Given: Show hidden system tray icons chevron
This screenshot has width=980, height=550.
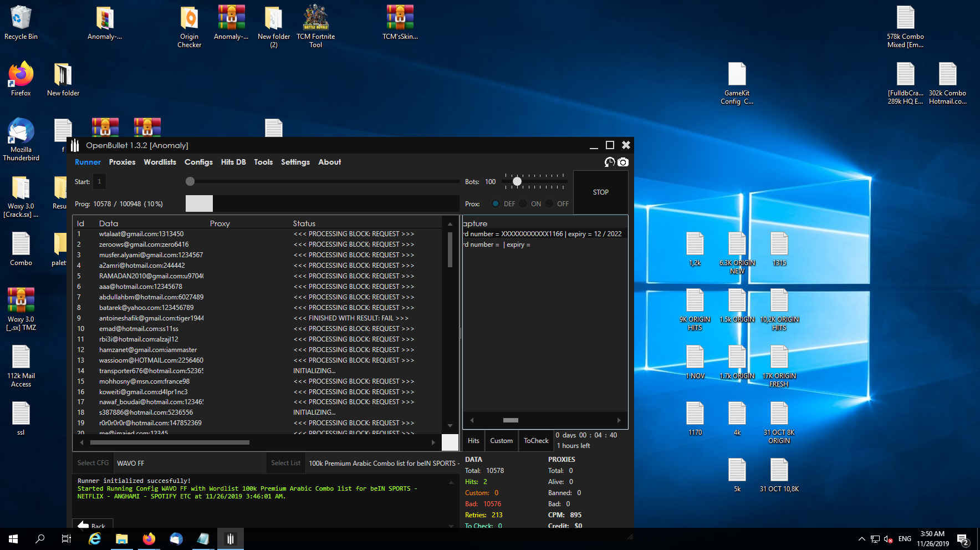Looking at the screenshot, I should 861,538.
